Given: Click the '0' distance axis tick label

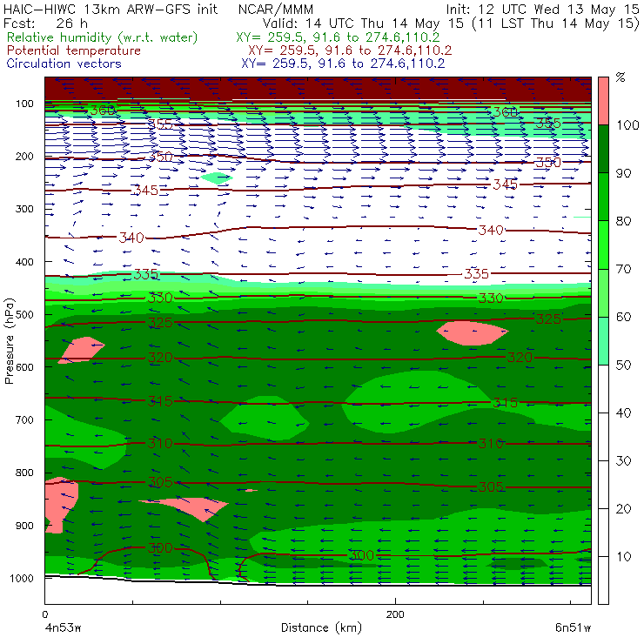Looking at the screenshot, I should point(45,614).
